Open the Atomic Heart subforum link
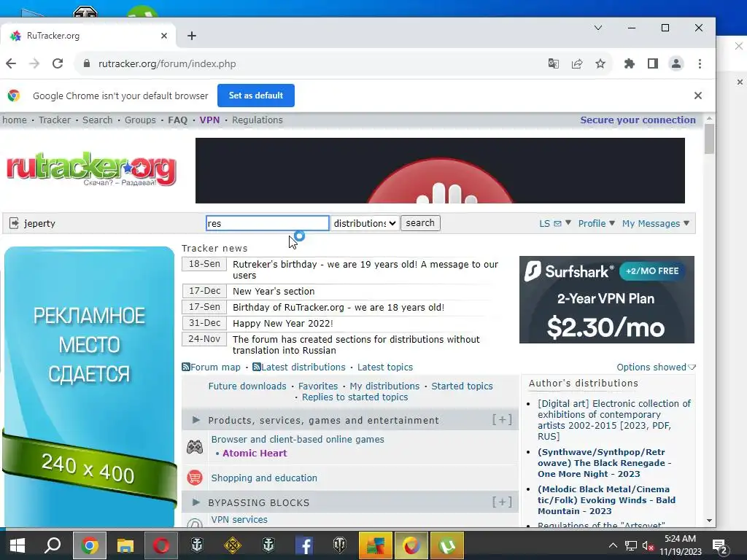The height and width of the screenshot is (560, 747). click(255, 454)
